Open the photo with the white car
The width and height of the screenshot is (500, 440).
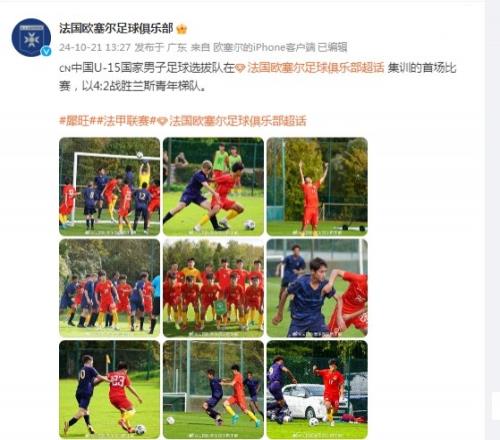[x=317, y=389]
